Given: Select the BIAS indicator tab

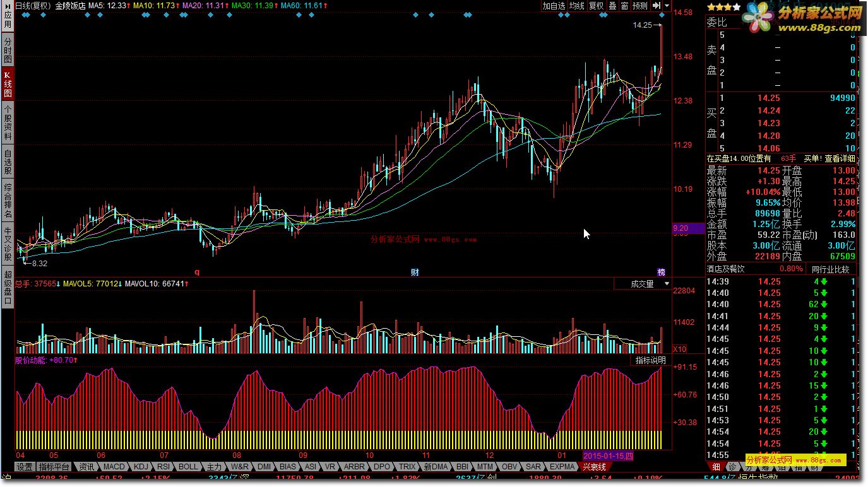Looking at the screenshot, I should tap(288, 467).
